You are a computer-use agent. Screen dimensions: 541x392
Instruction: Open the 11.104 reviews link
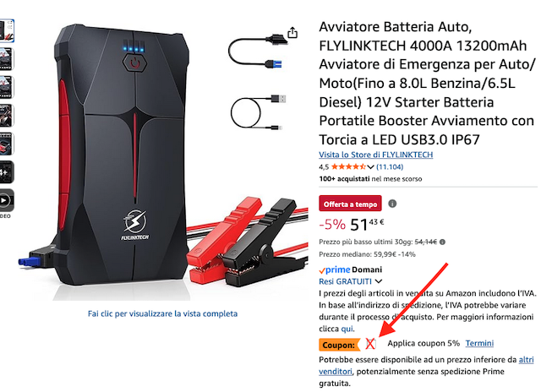390,167
